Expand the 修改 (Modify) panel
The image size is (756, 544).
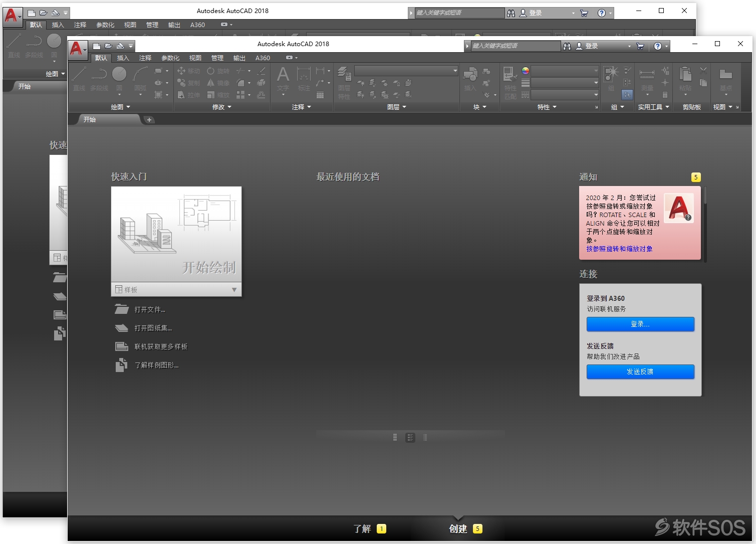click(222, 107)
